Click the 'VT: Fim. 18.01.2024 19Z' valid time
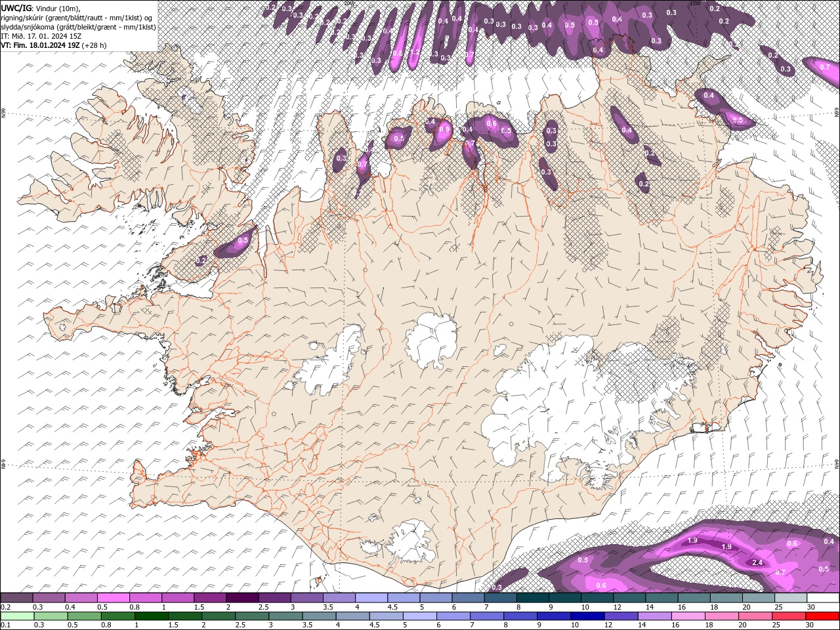840x630 pixels. pyautogui.click(x=41, y=45)
